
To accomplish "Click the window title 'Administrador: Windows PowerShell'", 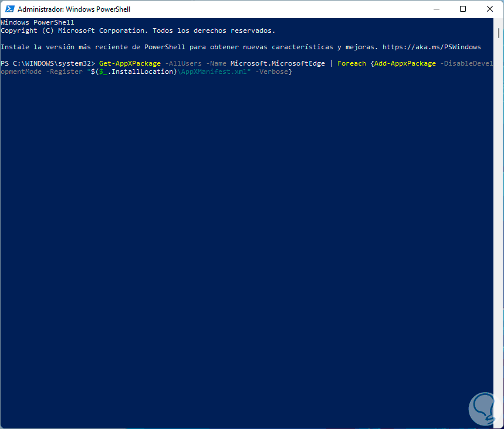I will point(74,9).
